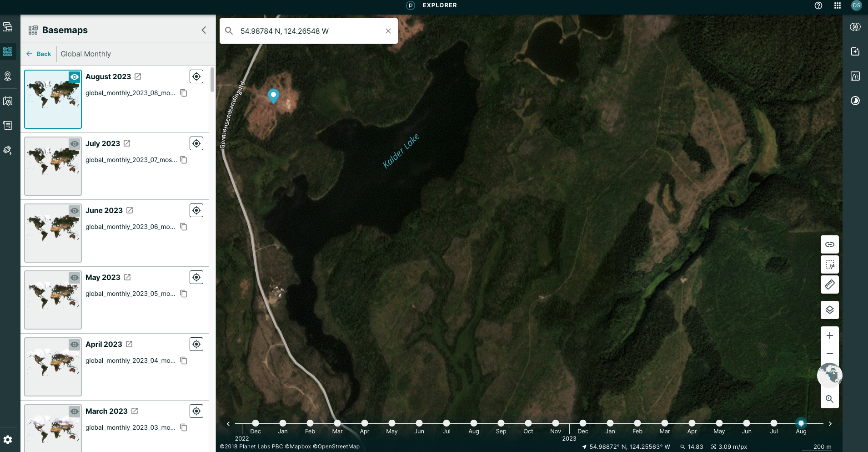Copy the July 2023 mosaic name
Image resolution: width=868 pixels, height=452 pixels.
(184, 160)
